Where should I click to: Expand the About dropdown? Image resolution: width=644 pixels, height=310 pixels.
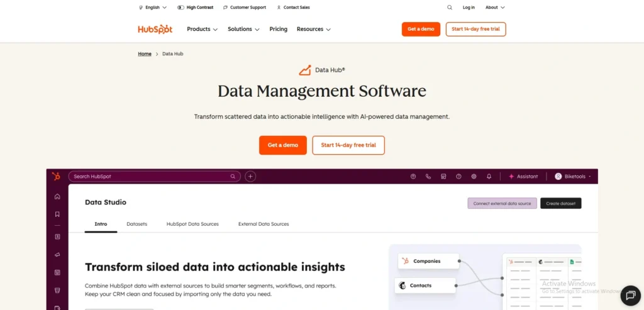click(x=495, y=8)
